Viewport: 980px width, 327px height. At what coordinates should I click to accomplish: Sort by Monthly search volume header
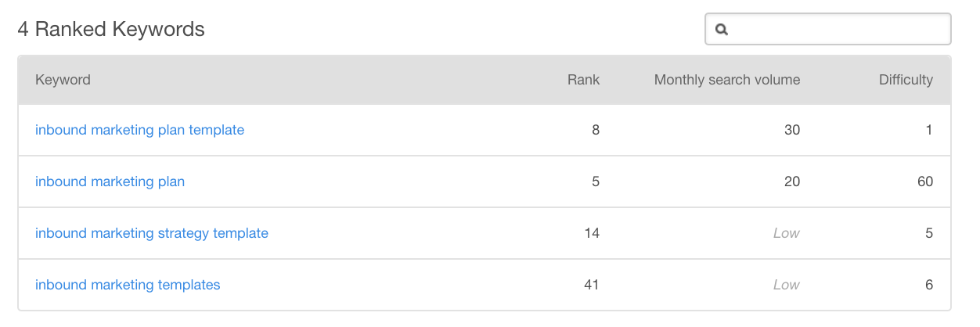pos(726,80)
